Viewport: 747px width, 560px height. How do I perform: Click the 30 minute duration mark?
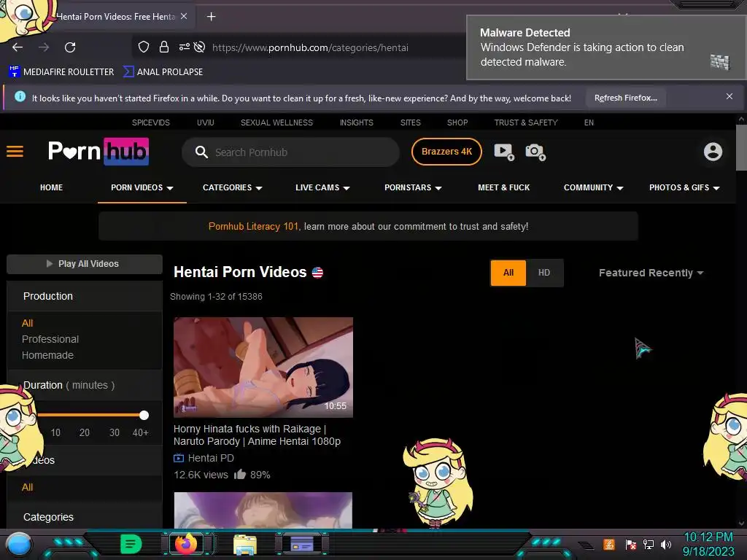115,432
